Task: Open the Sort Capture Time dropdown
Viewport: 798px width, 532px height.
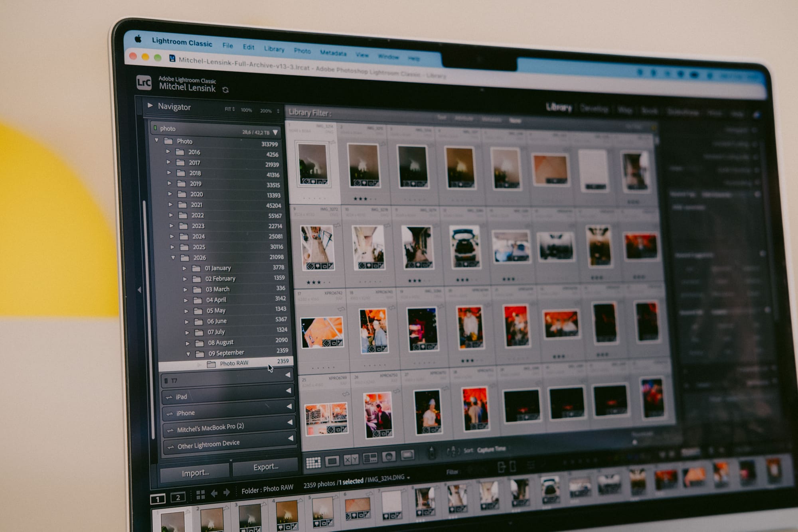Action: [491, 449]
